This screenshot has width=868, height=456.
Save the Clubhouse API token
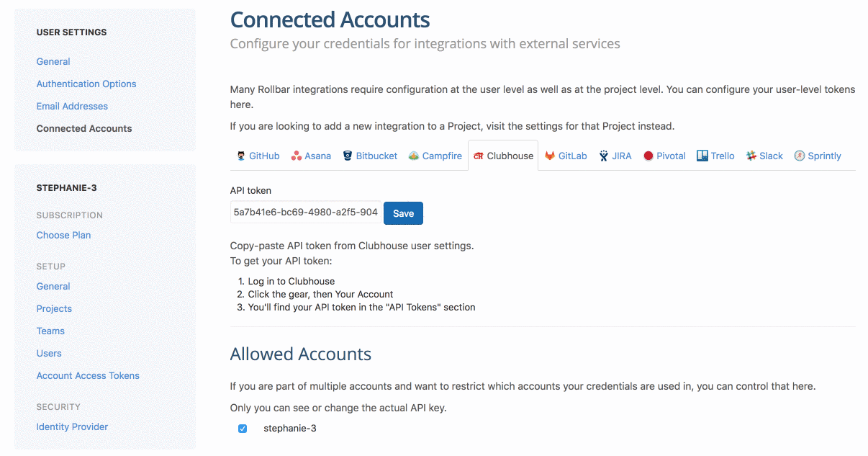403,213
